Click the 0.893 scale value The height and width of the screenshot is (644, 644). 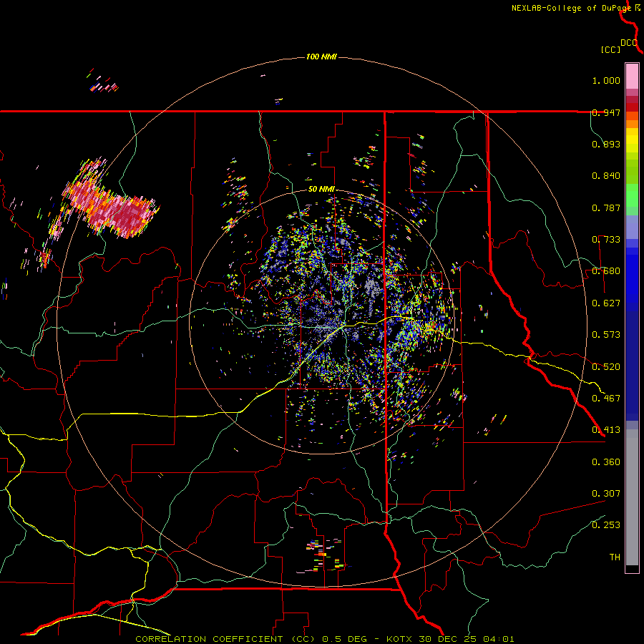pos(606,144)
